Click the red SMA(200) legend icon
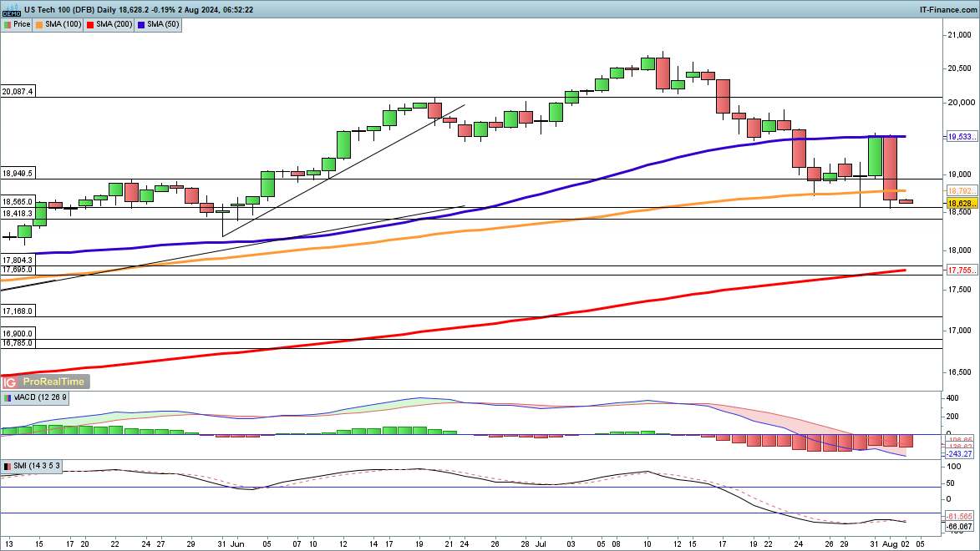Screen dimensions: 980x551 [89, 24]
